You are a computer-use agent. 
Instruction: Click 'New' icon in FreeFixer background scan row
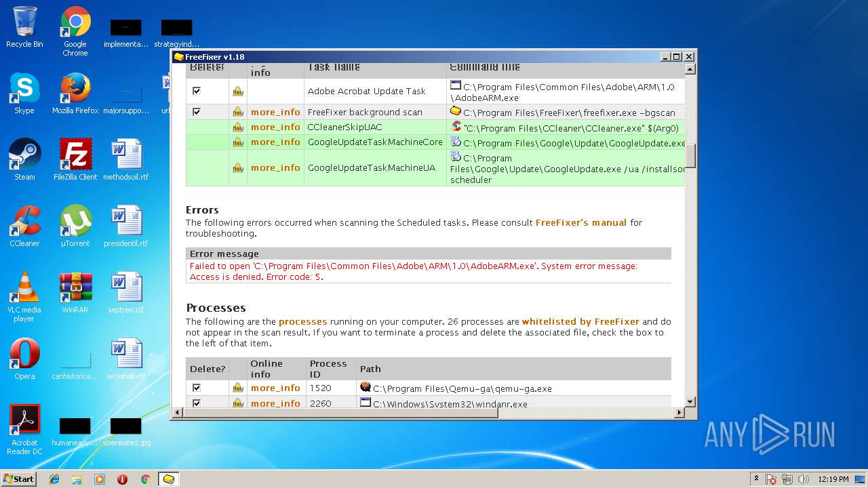[x=238, y=113]
